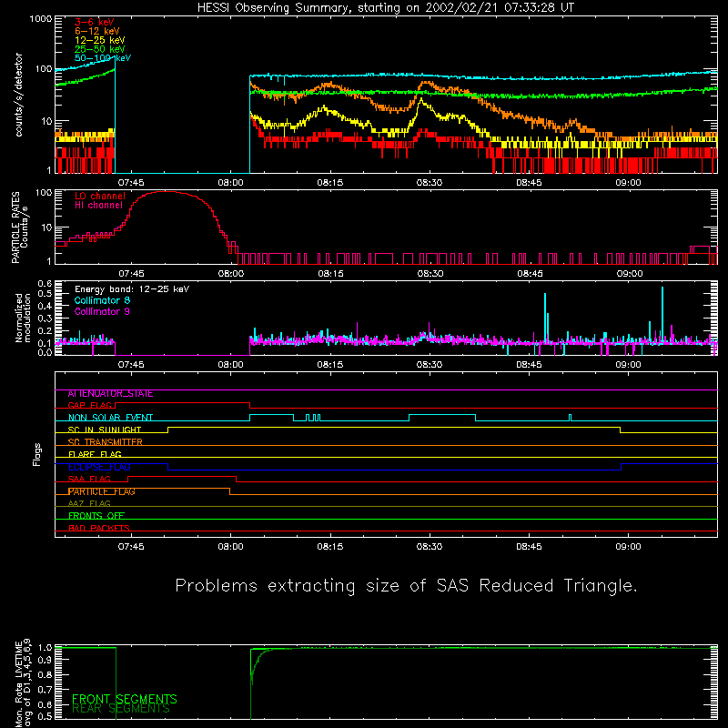Click the HESSI Observing Summary plot title
728x728 pixels.
386,8
